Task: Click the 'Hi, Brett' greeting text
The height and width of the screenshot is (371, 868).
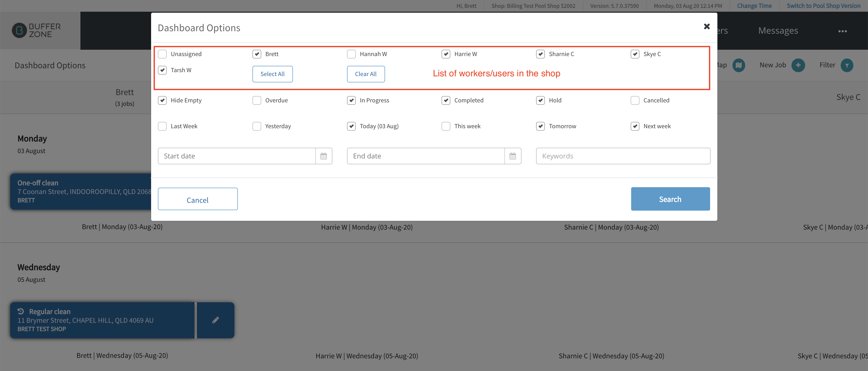Action: pos(466,6)
